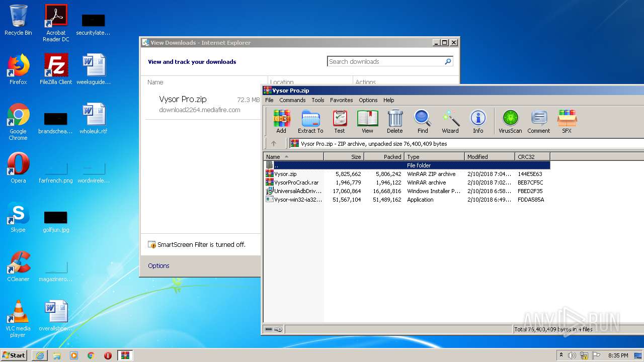The width and height of the screenshot is (644, 362).
Task: Open Recycle Bin desktop icon
Action: (x=18, y=20)
